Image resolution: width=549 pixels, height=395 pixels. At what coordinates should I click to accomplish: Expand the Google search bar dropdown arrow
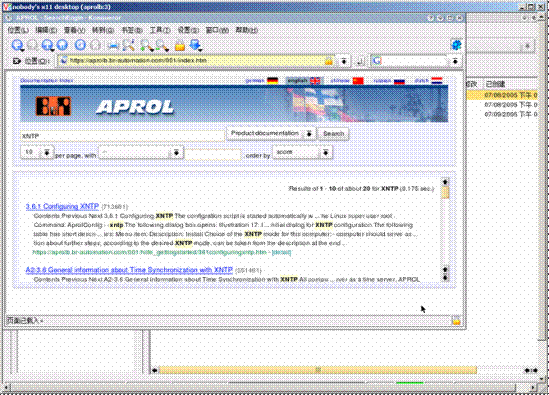point(455,61)
